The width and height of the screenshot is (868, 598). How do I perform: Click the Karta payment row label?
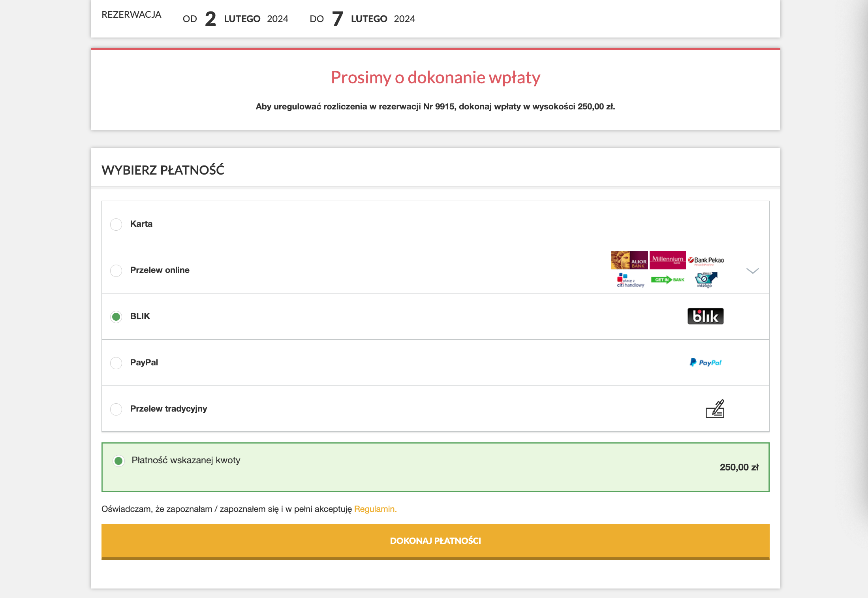click(x=141, y=224)
